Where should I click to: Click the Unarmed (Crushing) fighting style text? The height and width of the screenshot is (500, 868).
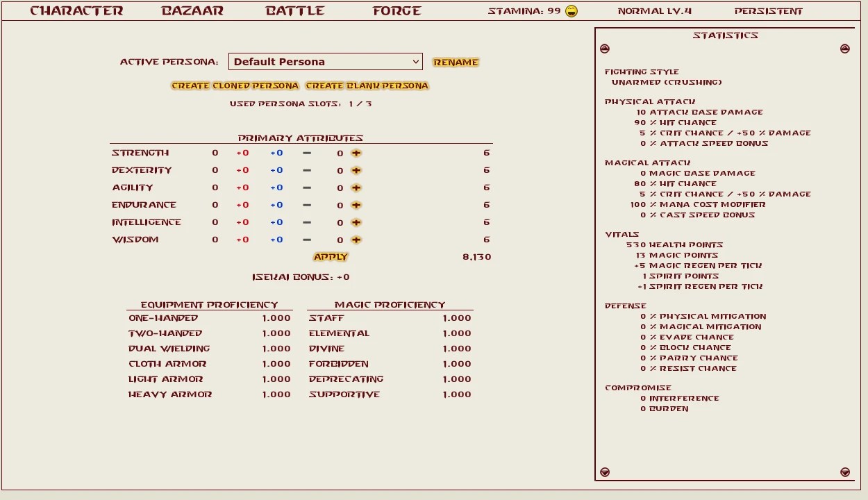(x=667, y=82)
